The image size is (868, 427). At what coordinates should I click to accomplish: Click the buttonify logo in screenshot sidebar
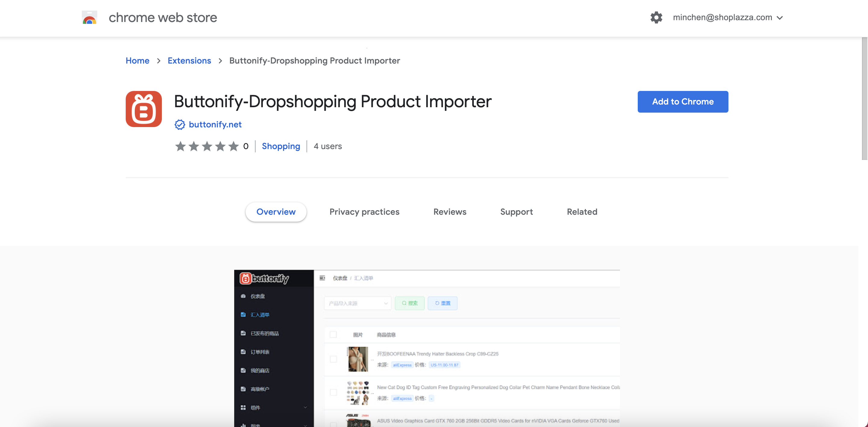265,278
